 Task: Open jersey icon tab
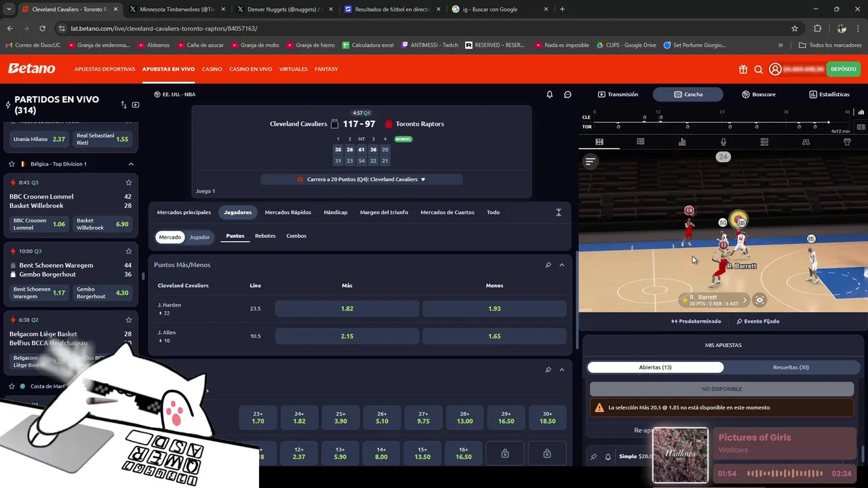847,142
